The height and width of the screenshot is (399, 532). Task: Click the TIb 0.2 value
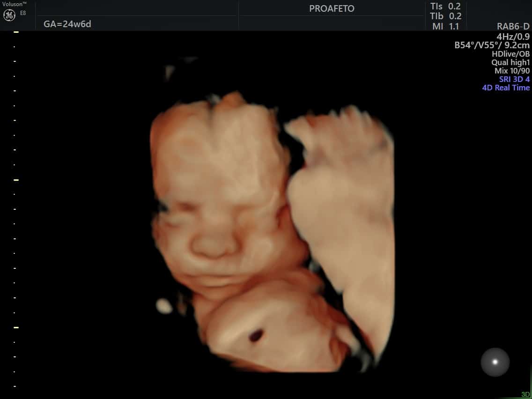click(445, 16)
